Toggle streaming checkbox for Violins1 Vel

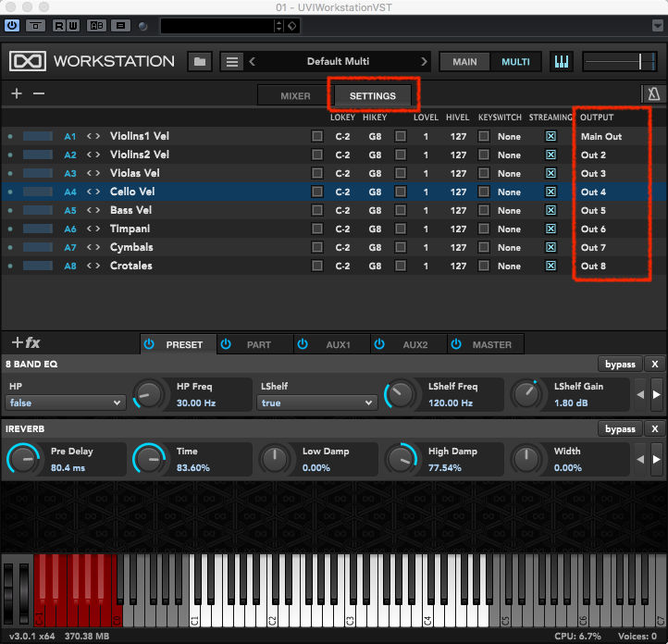pyautogui.click(x=550, y=136)
